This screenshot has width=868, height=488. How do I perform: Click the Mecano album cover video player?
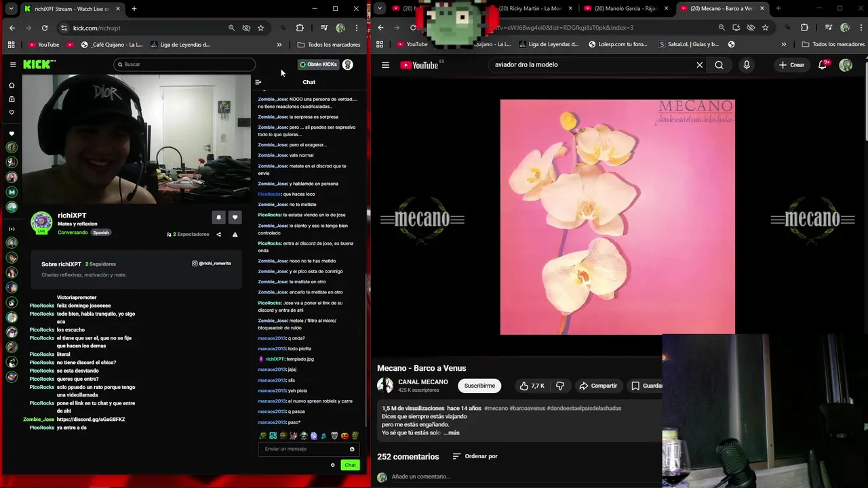pyautogui.click(x=617, y=217)
